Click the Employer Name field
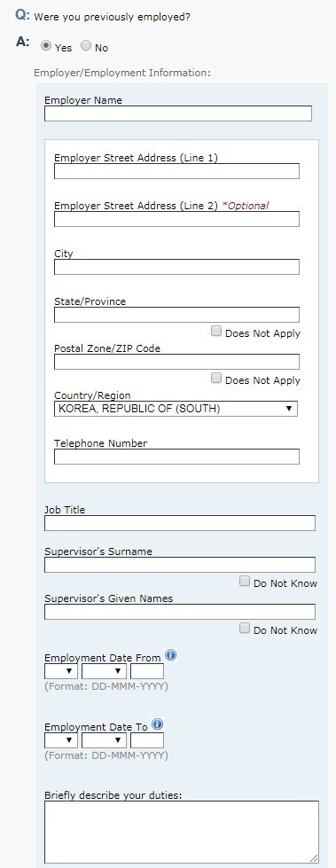Image resolution: width=336 pixels, height=868 pixels. (x=178, y=113)
